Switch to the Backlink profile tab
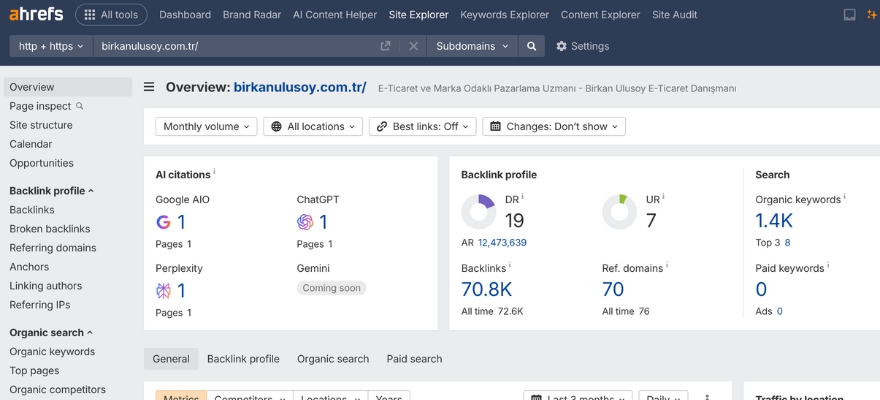Viewport: 880px width, 400px height. [x=243, y=359]
